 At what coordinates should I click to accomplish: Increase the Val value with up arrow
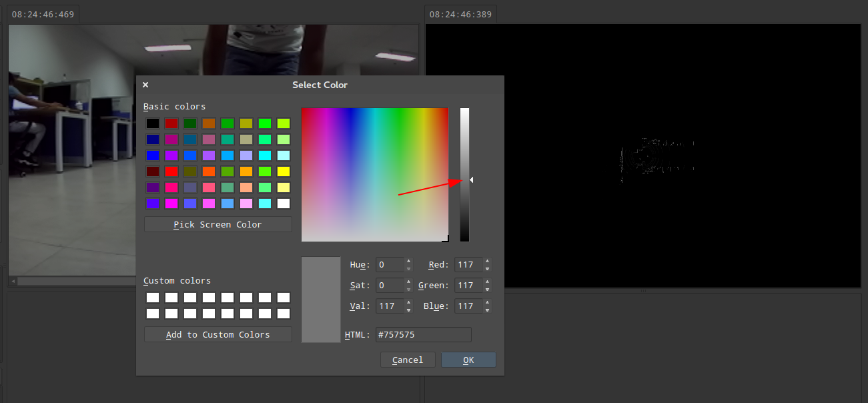pyautogui.click(x=409, y=303)
